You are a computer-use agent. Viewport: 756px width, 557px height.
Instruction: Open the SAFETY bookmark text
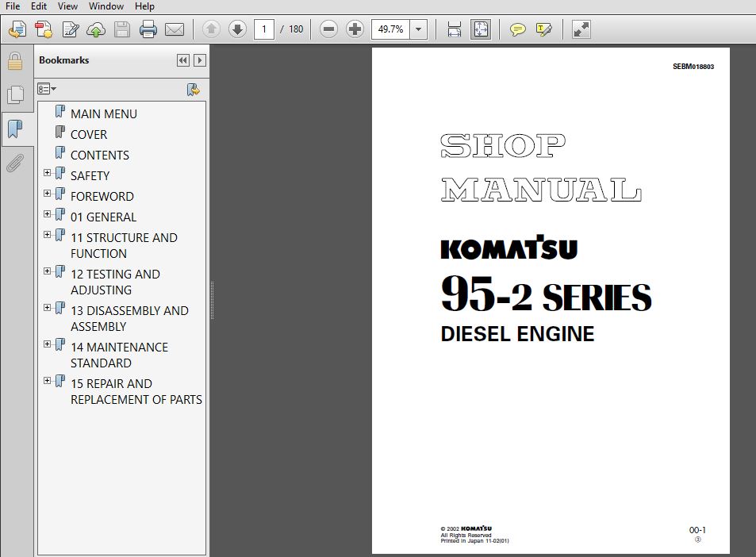coord(90,176)
